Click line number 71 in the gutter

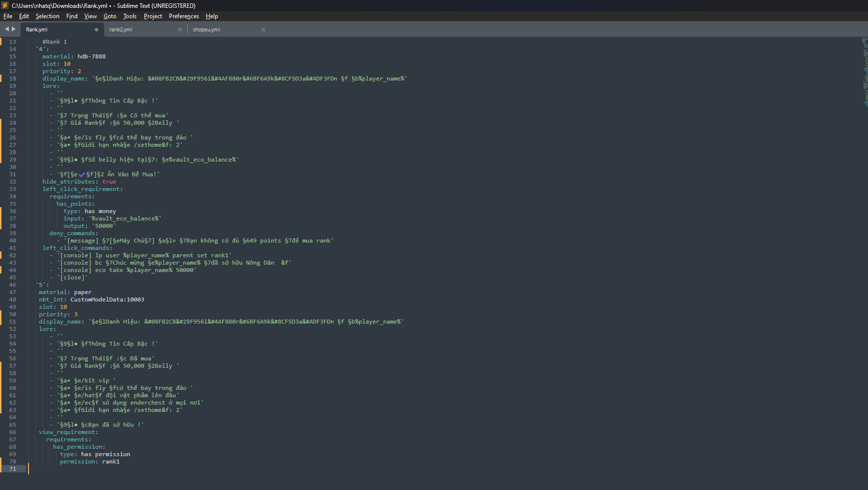[x=13, y=469]
